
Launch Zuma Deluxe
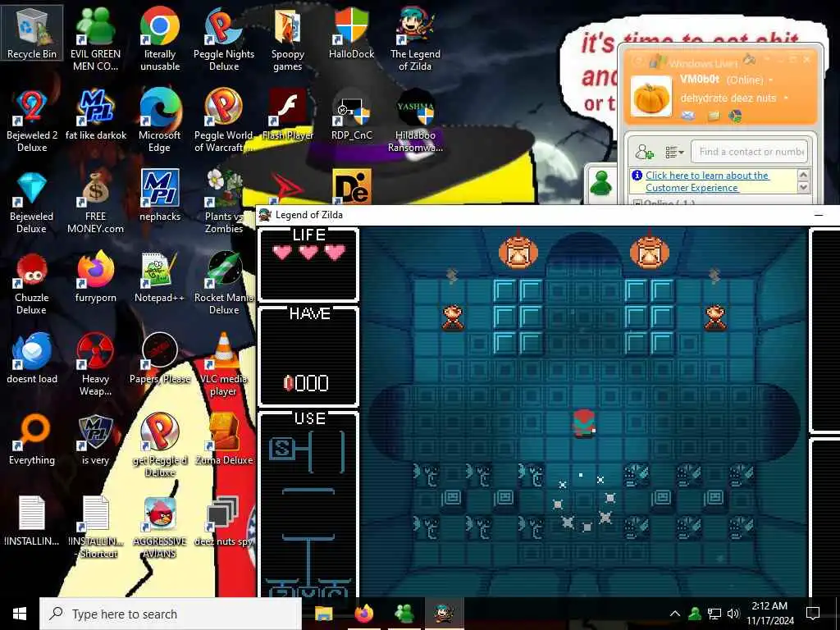224,441
